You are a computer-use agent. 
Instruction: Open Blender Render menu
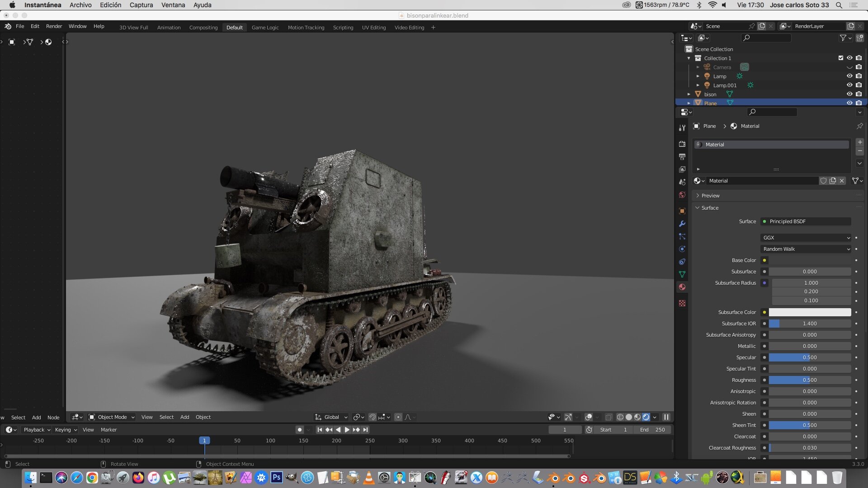pos(54,26)
